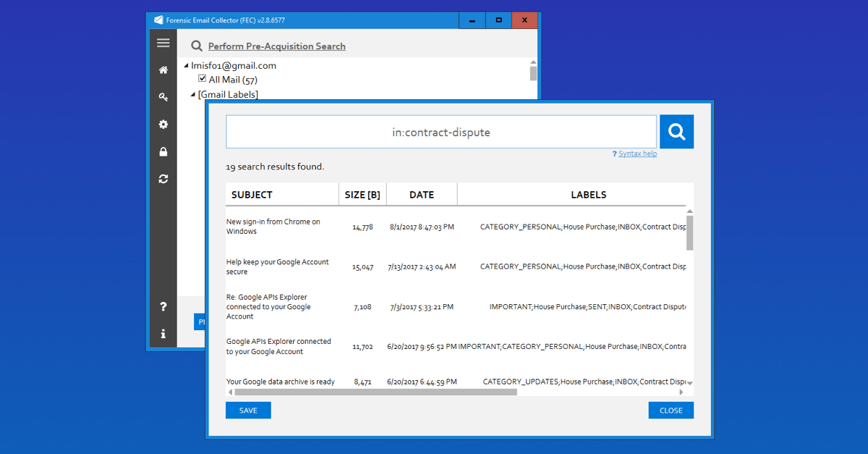Collapse the lmisfo1@gmail.com tree node
868x454 pixels.
pos(185,65)
